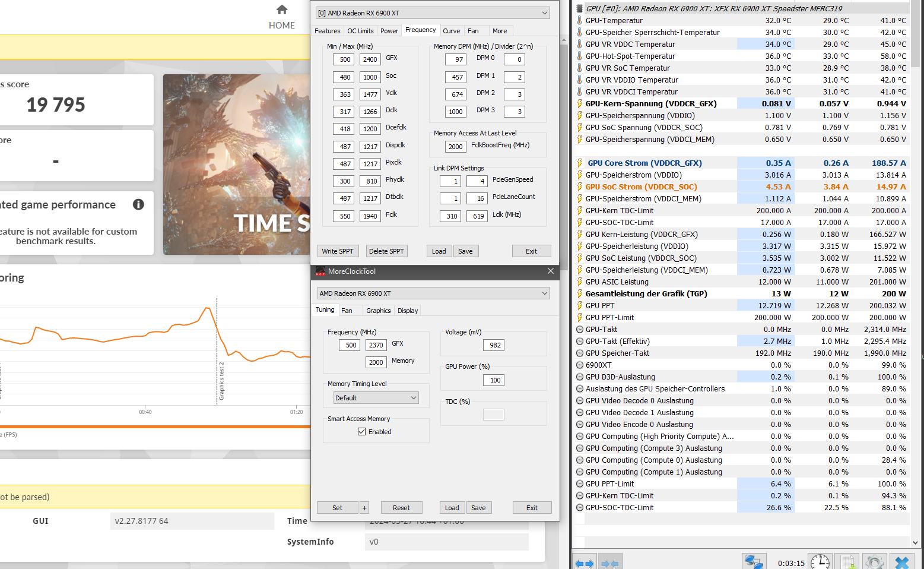Click the shrink columns arrows icon in HWiNFO
This screenshot has width=924, height=569.
click(609, 563)
